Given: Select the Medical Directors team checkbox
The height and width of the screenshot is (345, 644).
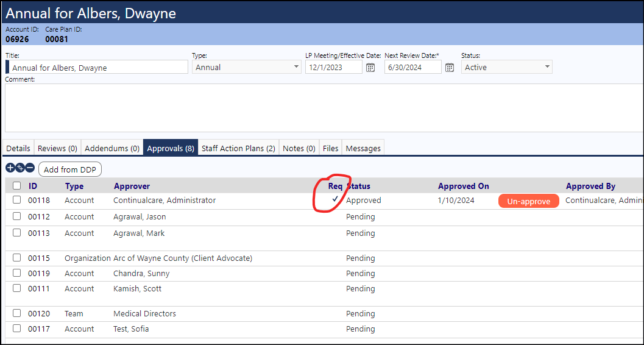Looking at the screenshot, I should pyautogui.click(x=16, y=313).
